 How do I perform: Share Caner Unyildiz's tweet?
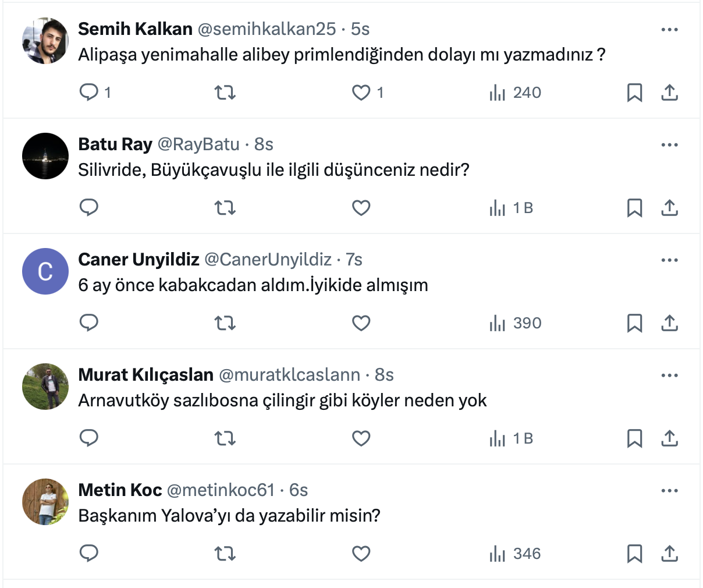(669, 323)
